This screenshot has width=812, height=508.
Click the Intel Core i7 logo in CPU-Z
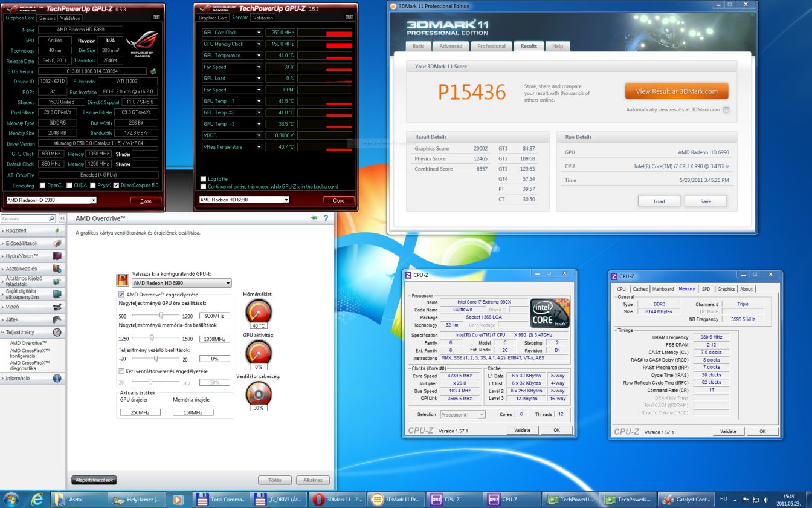click(550, 313)
